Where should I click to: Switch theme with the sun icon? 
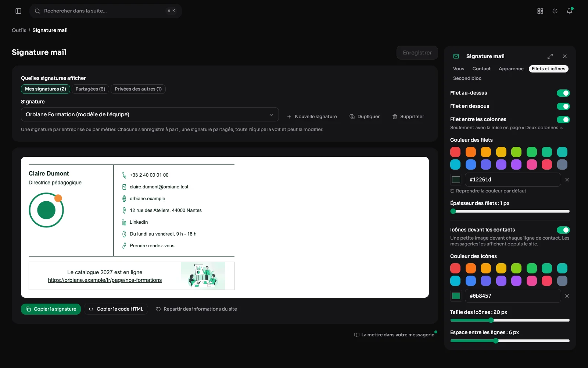coord(555,11)
